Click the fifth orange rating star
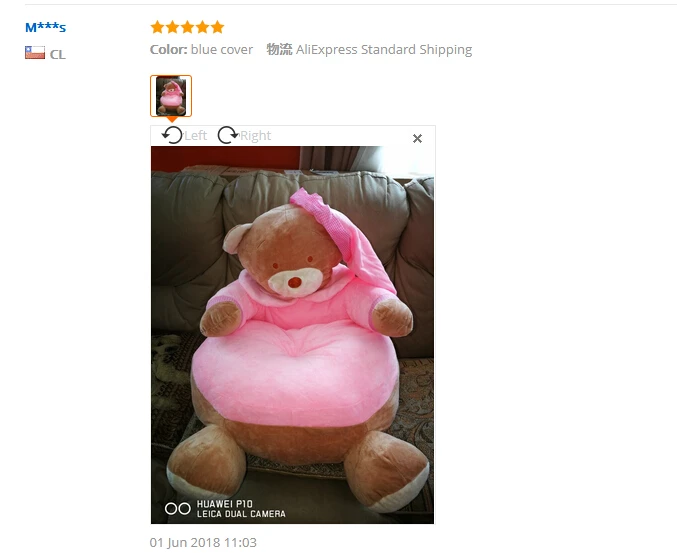The width and height of the screenshot is (677, 553). [x=217, y=27]
